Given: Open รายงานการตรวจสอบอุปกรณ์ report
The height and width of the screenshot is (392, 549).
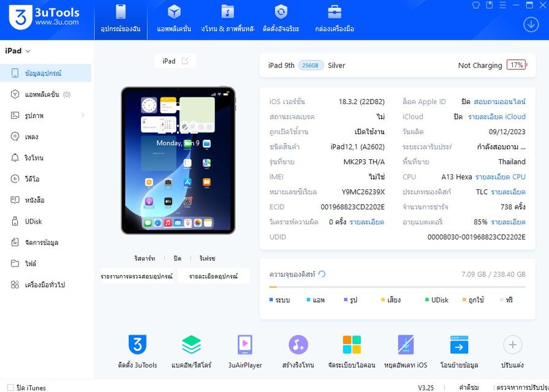Looking at the screenshot, I should coord(137,276).
